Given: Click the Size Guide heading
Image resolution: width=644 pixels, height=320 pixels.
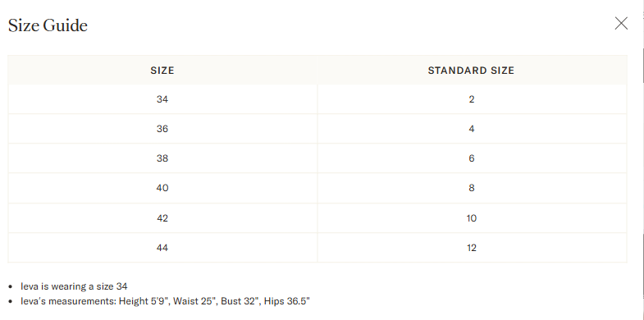Looking at the screenshot, I should (48, 25).
